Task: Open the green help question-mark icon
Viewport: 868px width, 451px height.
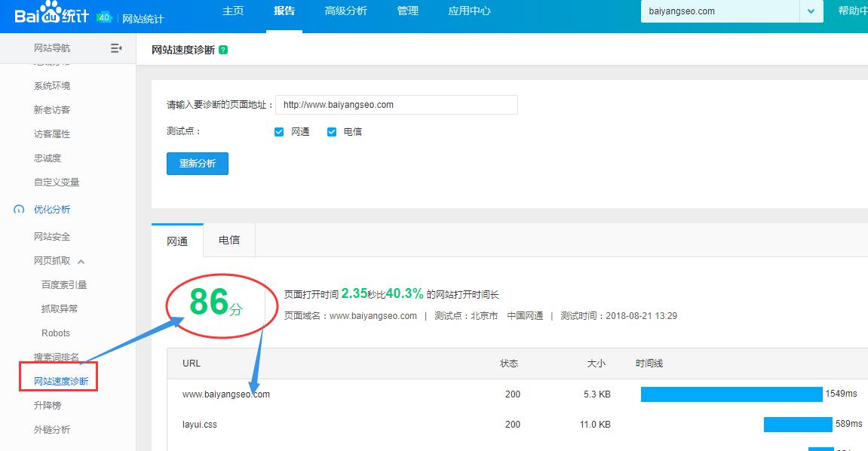Action: (223, 50)
